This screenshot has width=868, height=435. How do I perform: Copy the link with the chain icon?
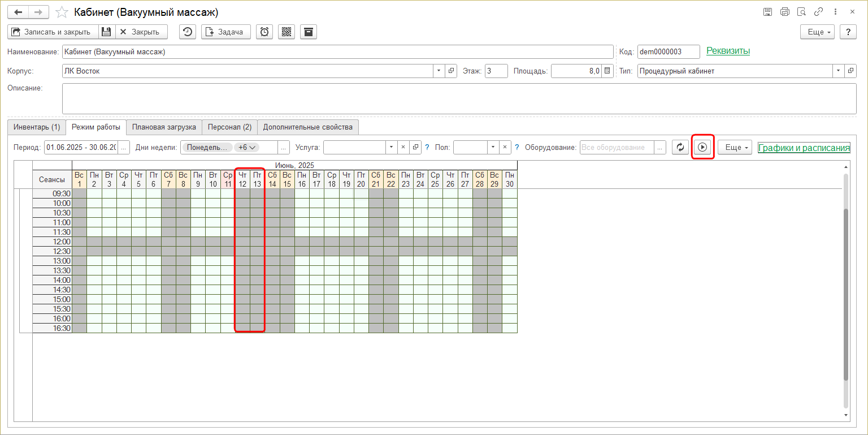(x=818, y=12)
